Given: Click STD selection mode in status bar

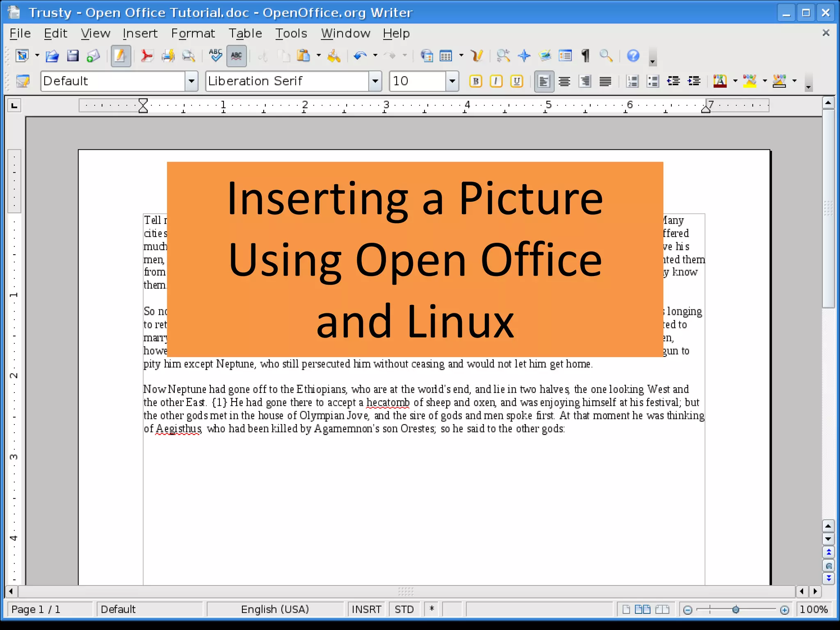Looking at the screenshot, I should coord(404,609).
